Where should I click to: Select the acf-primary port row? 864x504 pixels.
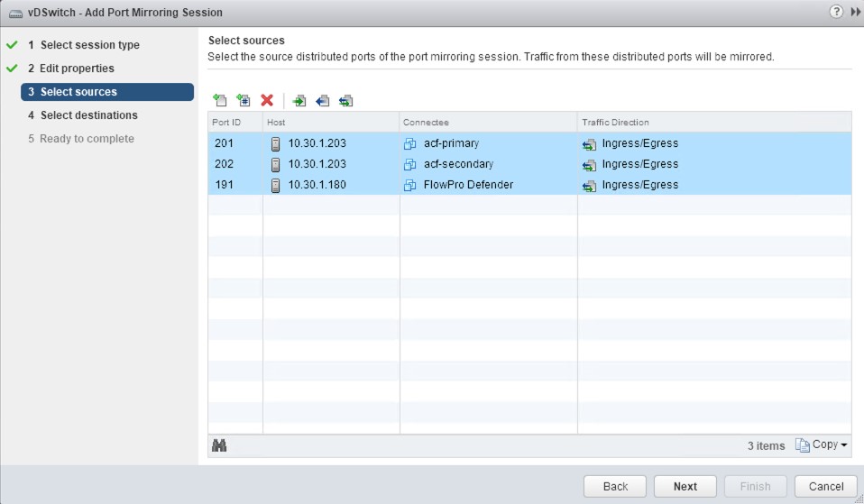(x=451, y=143)
